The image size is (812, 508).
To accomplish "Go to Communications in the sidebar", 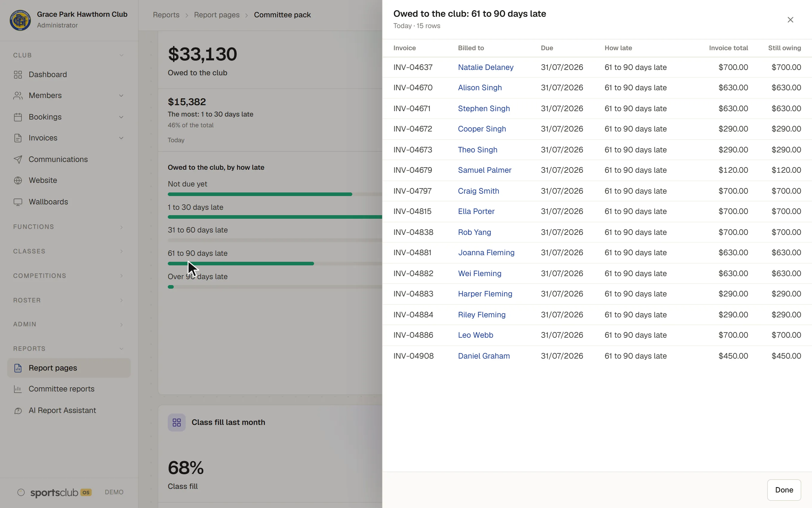I will [68, 159].
